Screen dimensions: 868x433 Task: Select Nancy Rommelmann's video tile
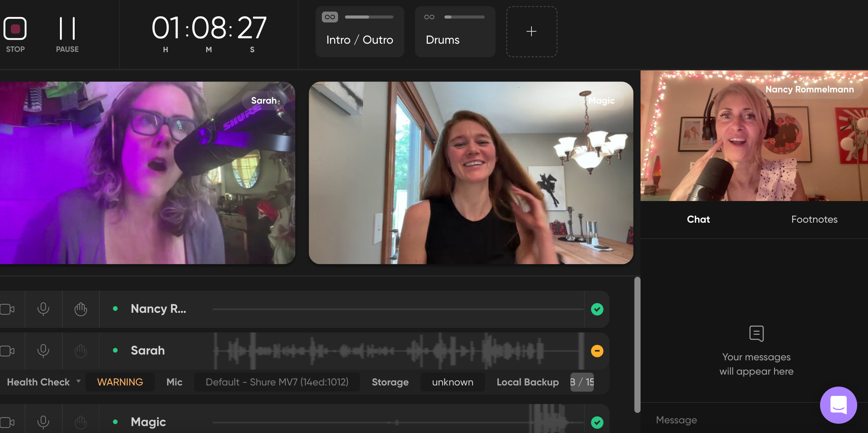click(754, 136)
